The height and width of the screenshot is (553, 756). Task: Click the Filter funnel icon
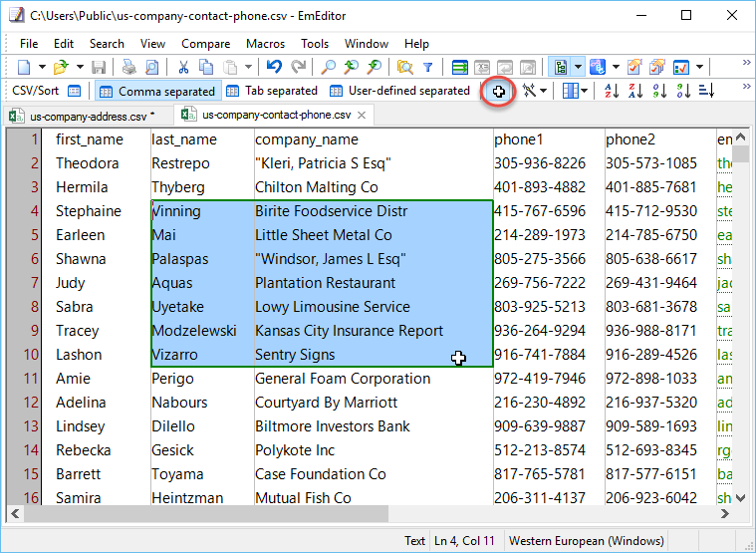click(x=427, y=67)
